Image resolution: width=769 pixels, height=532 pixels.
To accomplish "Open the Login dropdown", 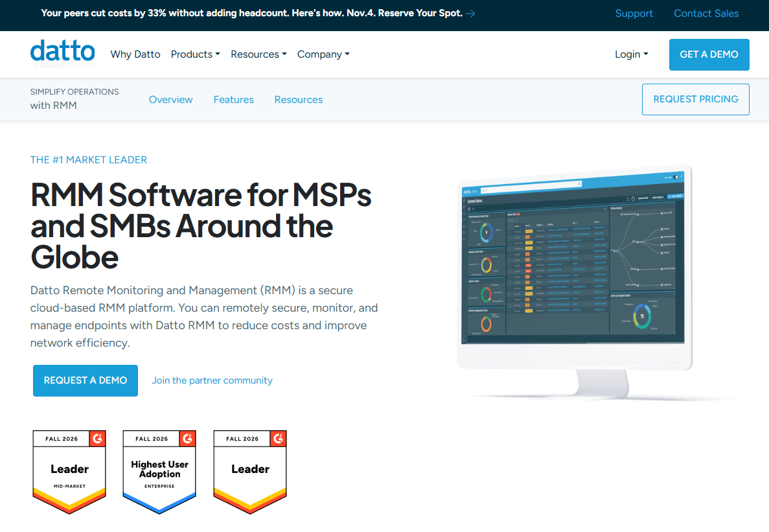I will [x=631, y=54].
